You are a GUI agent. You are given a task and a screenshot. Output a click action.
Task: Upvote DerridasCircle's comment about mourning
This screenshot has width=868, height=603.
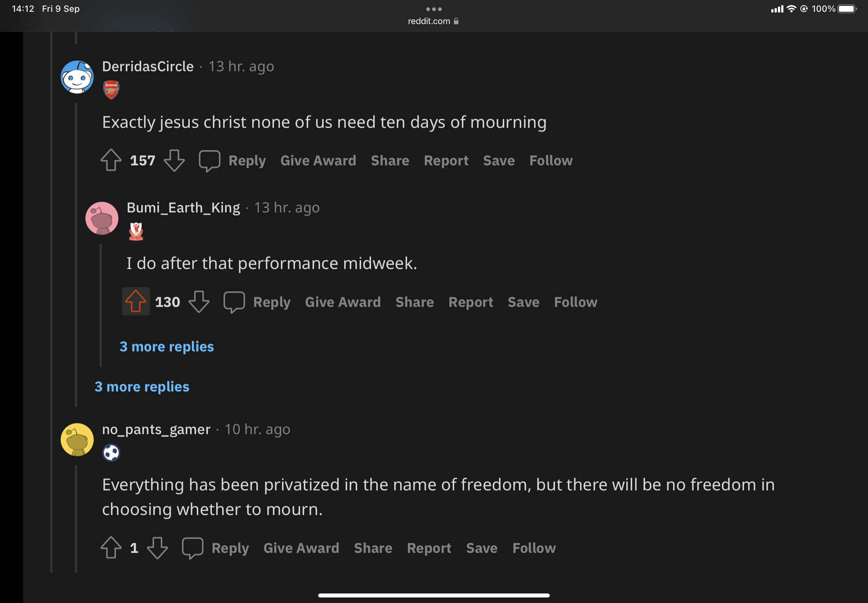click(111, 160)
